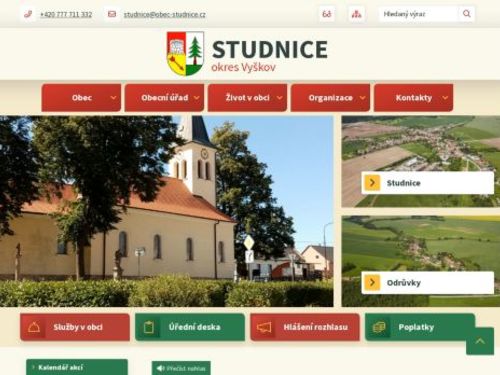Click the scroll-to-top arrow button

tap(480, 341)
